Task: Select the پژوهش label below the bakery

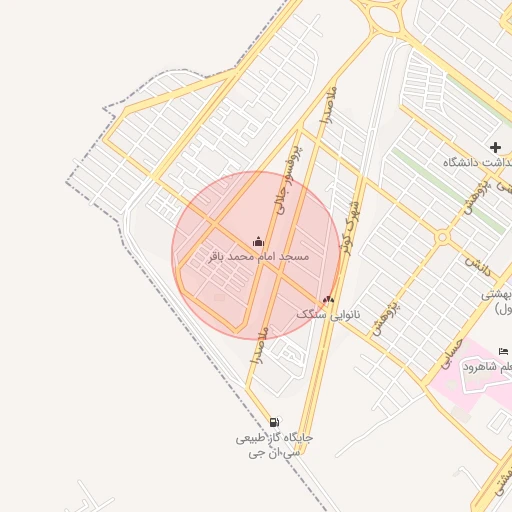Action: click(x=386, y=319)
